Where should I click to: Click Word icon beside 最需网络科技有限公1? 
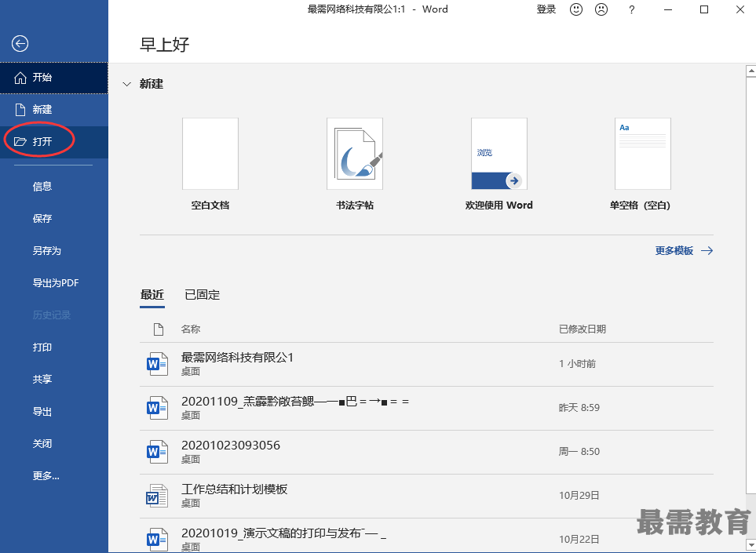(157, 364)
